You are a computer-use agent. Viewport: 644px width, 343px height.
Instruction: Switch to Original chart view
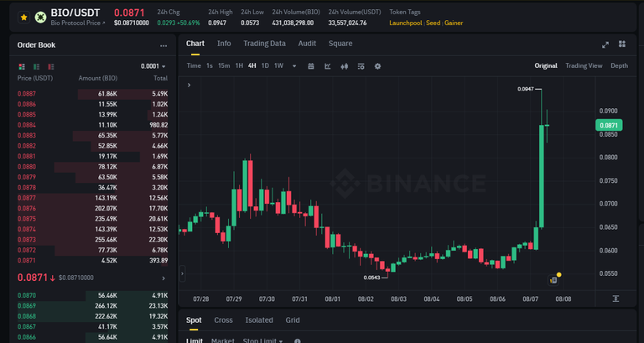546,65
